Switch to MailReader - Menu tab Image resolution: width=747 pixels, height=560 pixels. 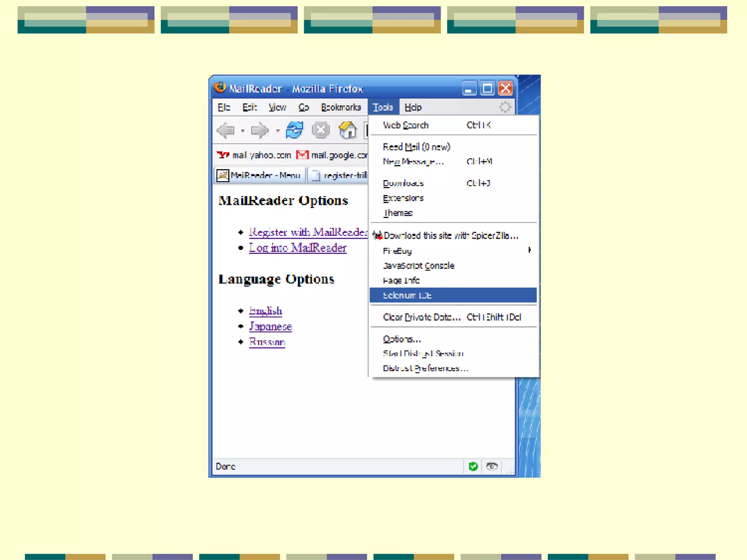pyautogui.click(x=259, y=176)
